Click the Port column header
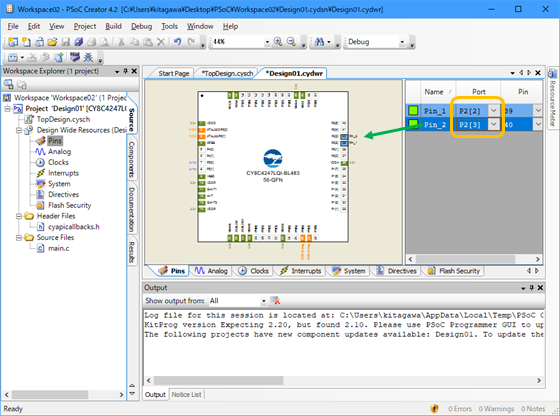The image size is (560, 416). (x=479, y=92)
